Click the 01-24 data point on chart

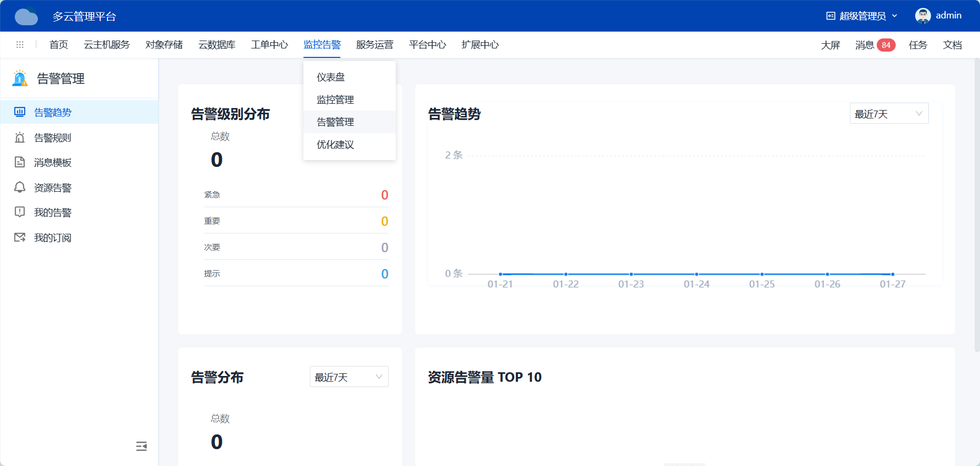[697, 274]
